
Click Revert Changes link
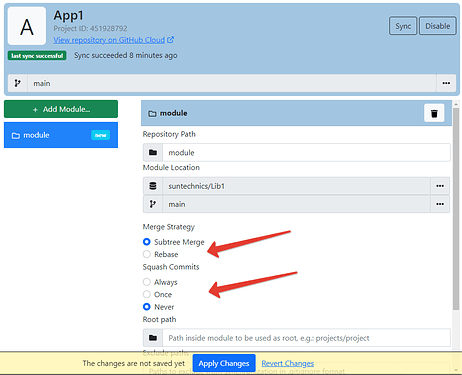(x=288, y=363)
